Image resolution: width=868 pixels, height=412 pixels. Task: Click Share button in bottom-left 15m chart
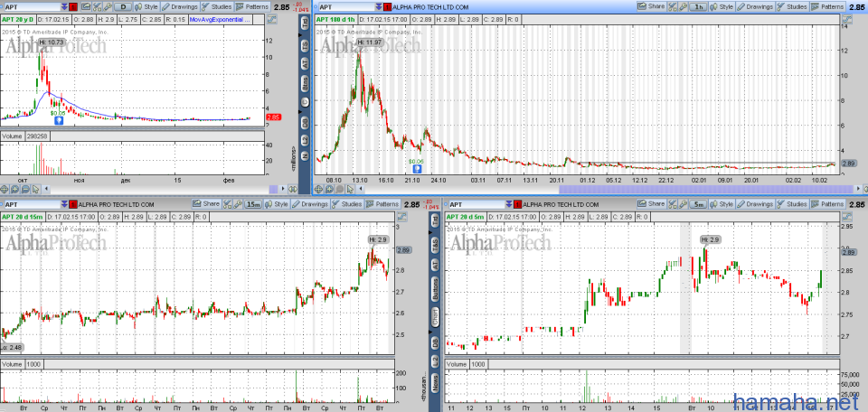206,203
